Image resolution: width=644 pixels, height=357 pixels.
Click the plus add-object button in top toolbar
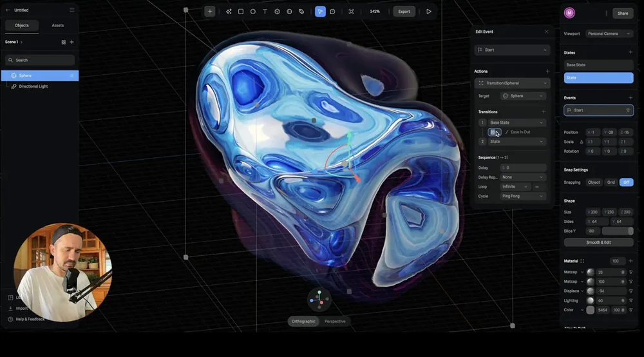point(210,12)
